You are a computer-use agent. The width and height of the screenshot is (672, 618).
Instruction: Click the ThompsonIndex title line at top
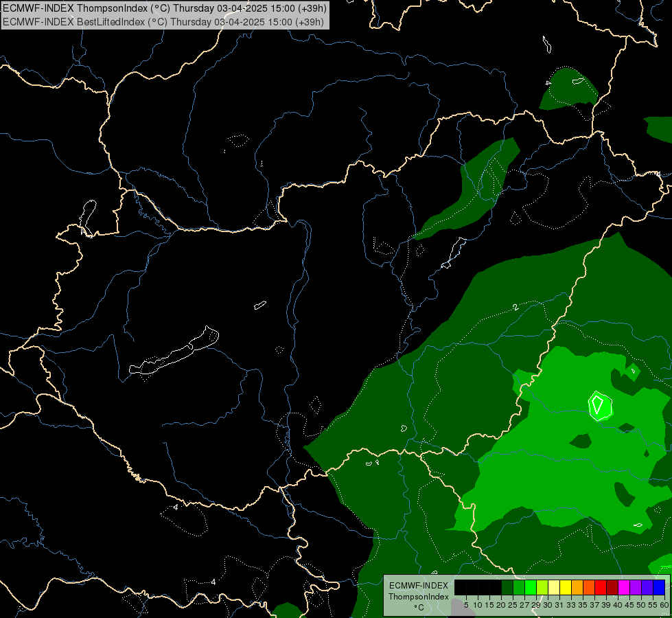pyautogui.click(x=165, y=8)
